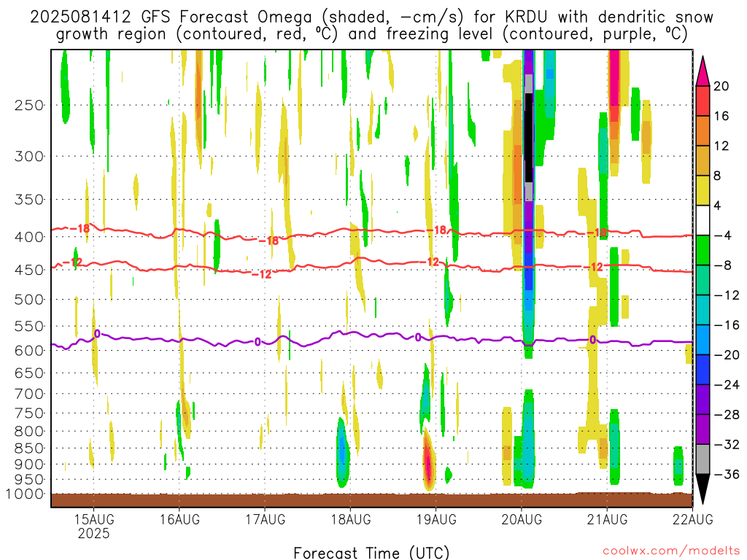747x560 pixels.
Task: Click the red-pink omega blob near 19AUG at 900
Action: click(x=429, y=461)
